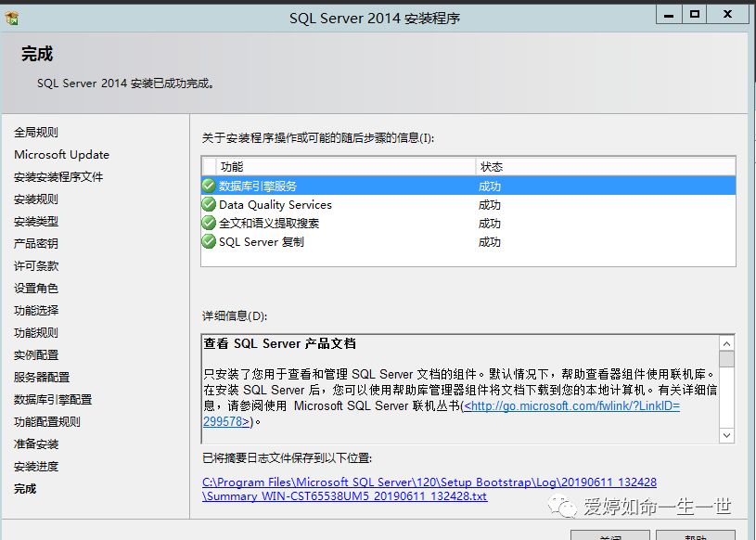Screen dimensions: 756x540
Task: Click 成功 status of 全文和语义提取搜索
Action: tap(490, 224)
